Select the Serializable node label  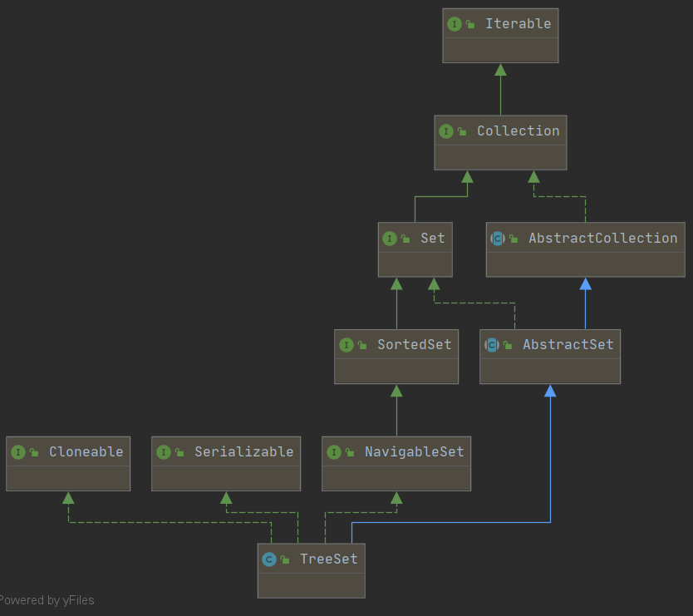(243, 452)
